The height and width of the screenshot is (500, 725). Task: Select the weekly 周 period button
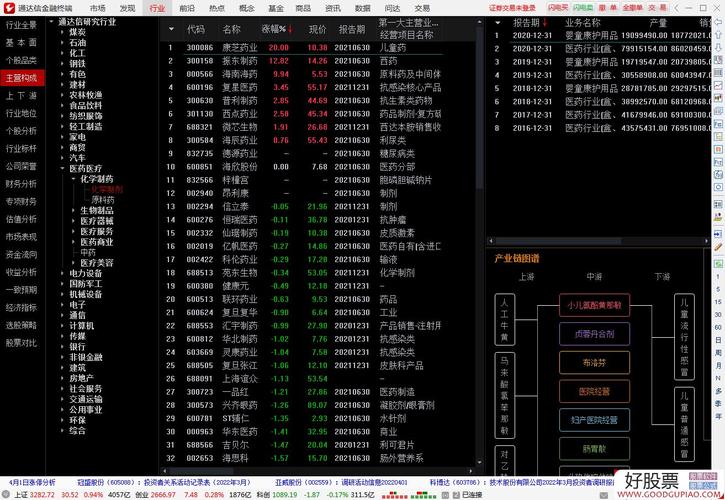coord(718,352)
